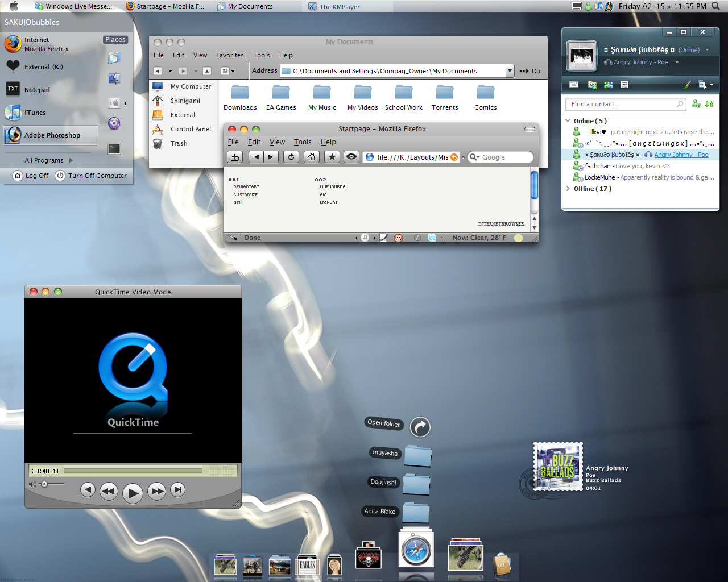Click the Messenger news today icon
Screen dimensions: 728x582
click(x=624, y=85)
